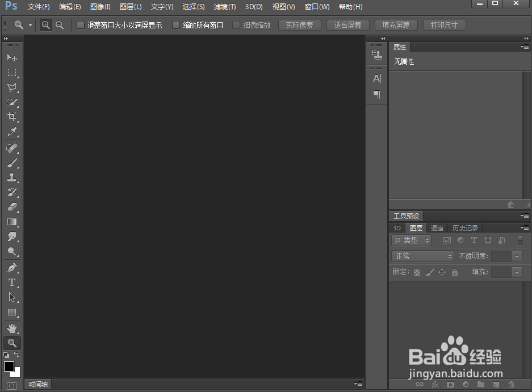Screen dimensions: 532x392
Task: Open the 类型 filter dropdown
Action: (x=411, y=240)
